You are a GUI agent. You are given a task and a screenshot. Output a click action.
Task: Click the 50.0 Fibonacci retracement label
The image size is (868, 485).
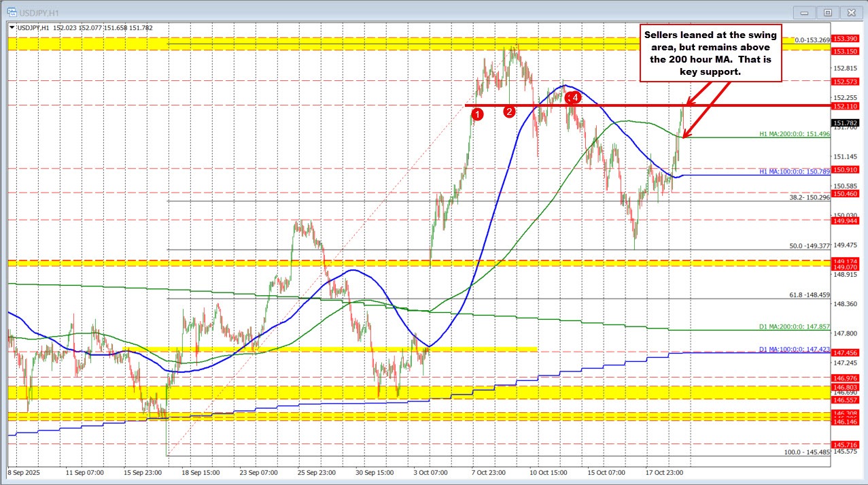[x=809, y=246]
